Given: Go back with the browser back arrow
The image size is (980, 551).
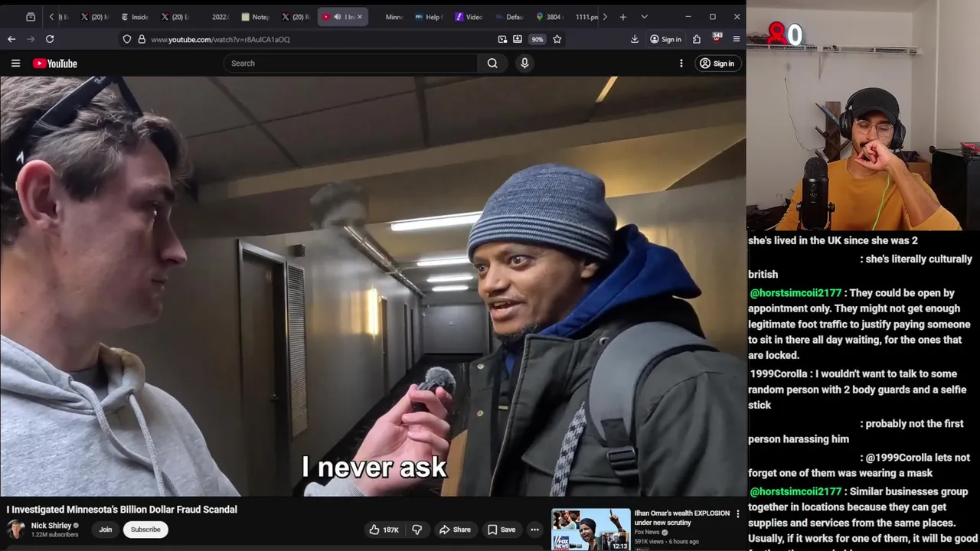Looking at the screenshot, I should [x=11, y=39].
